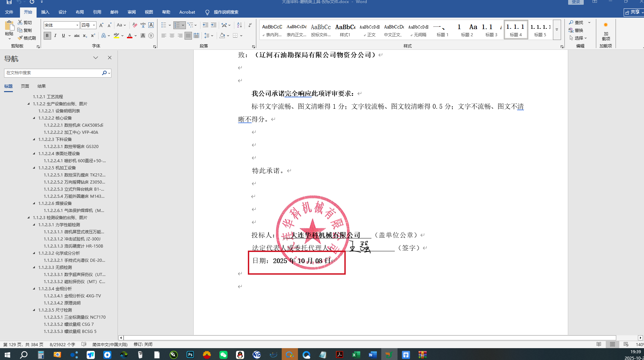Apply character shading with the gray A icon
Viewport: 644px width, 360px height.
pyautogui.click(x=143, y=36)
